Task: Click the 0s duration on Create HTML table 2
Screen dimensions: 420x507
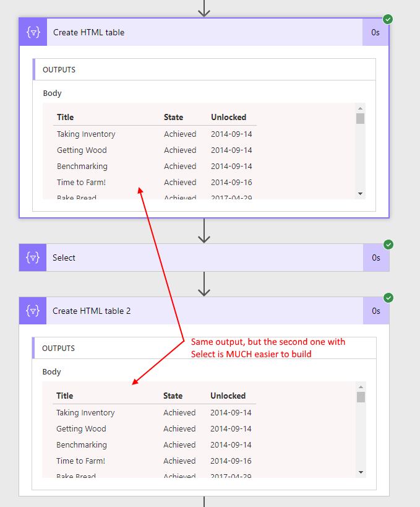Action: tap(375, 311)
